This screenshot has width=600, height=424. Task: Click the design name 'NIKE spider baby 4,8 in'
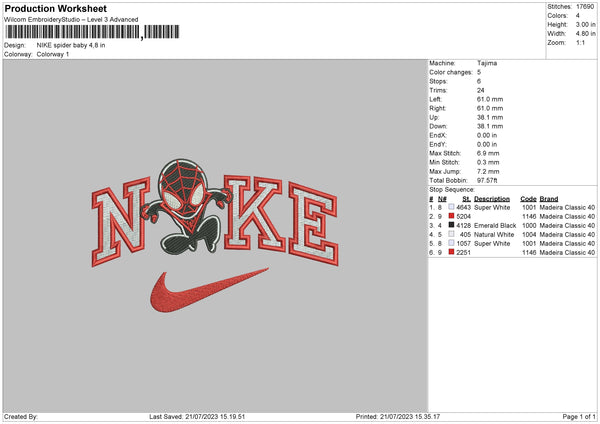point(71,45)
